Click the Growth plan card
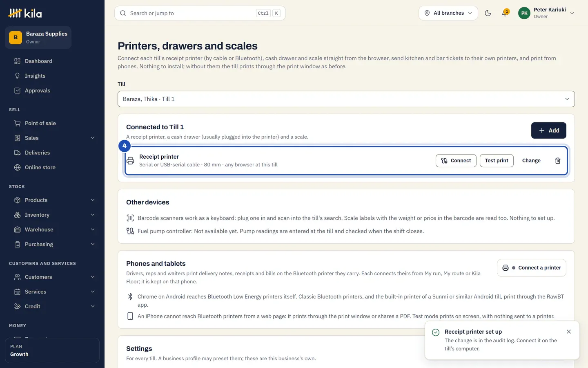The width and height of the screenshot is (588, 368). [52, 350]
